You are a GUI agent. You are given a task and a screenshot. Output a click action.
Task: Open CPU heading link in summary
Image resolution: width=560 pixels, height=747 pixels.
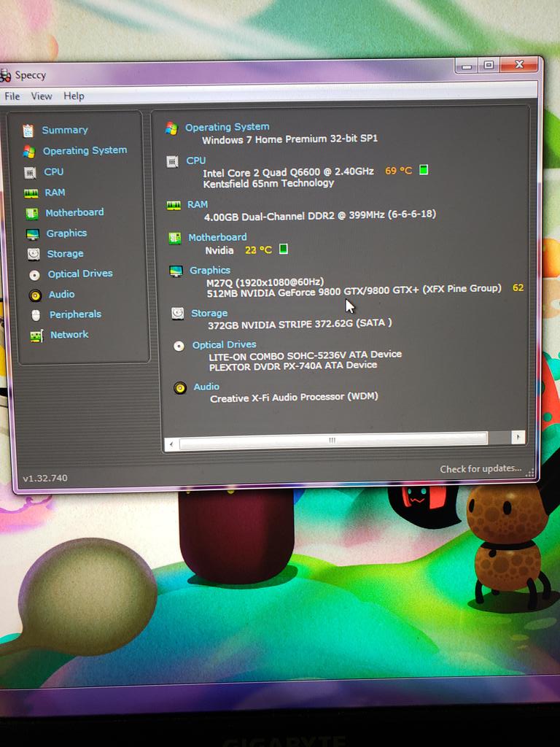196,160
